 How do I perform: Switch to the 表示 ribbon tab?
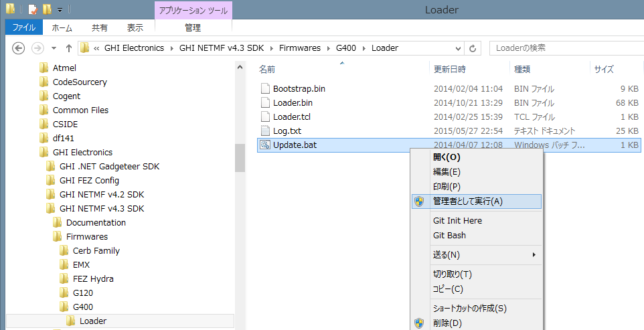click(135, 27)
